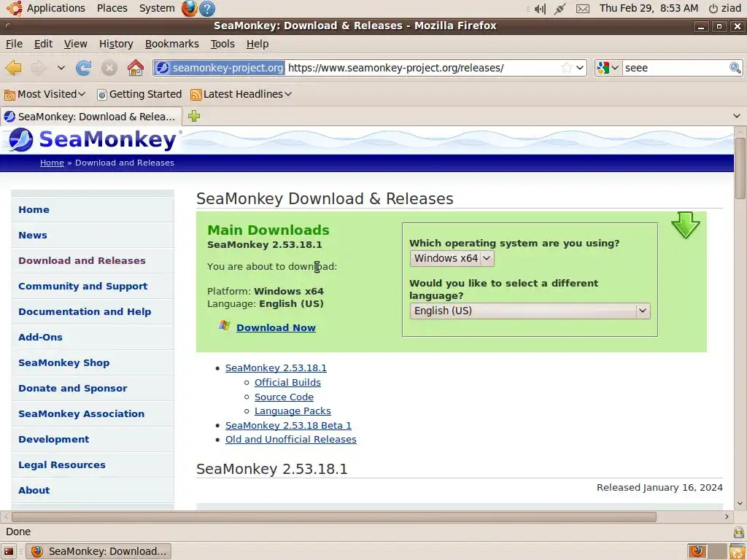Image resolution: width=747 pixels, height=560 pixels.
Task: Click the scroll right arrow of horizontal scrollbar
Action: click(727, 517)
